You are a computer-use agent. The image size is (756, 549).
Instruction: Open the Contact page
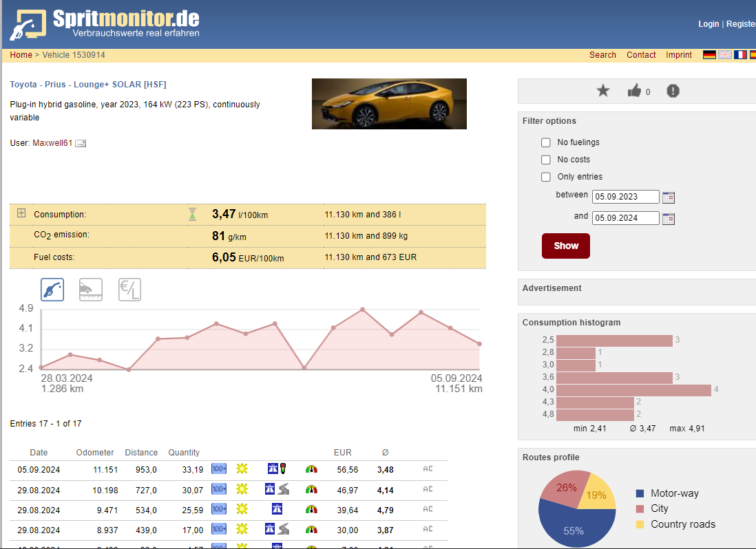point(641,55)
